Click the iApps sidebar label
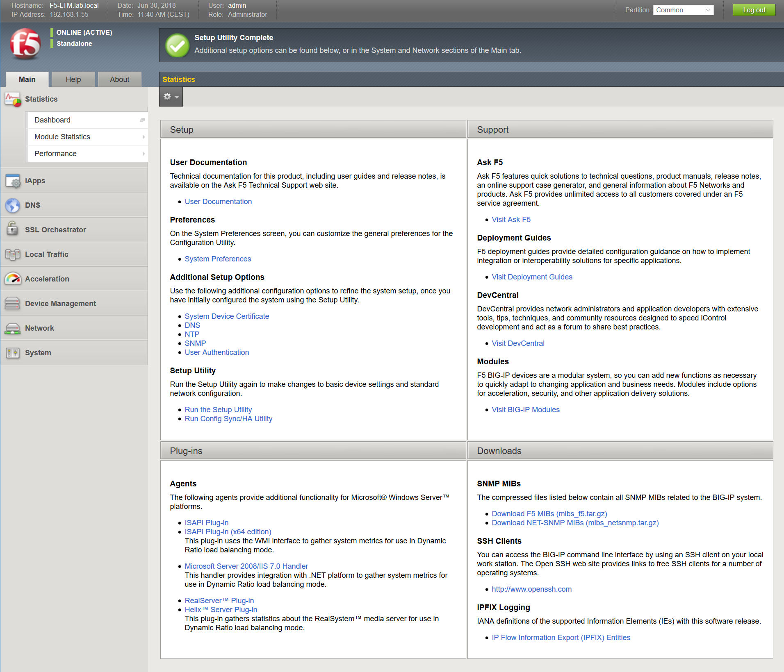This screenshot has width=784, height=672. tap(35, 181)
